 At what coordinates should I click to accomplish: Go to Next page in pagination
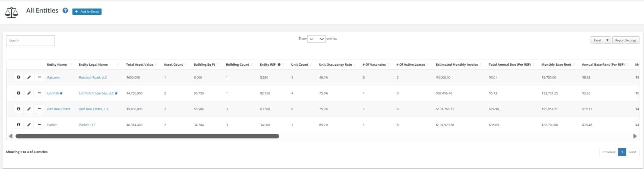click(x=632, y=152)
